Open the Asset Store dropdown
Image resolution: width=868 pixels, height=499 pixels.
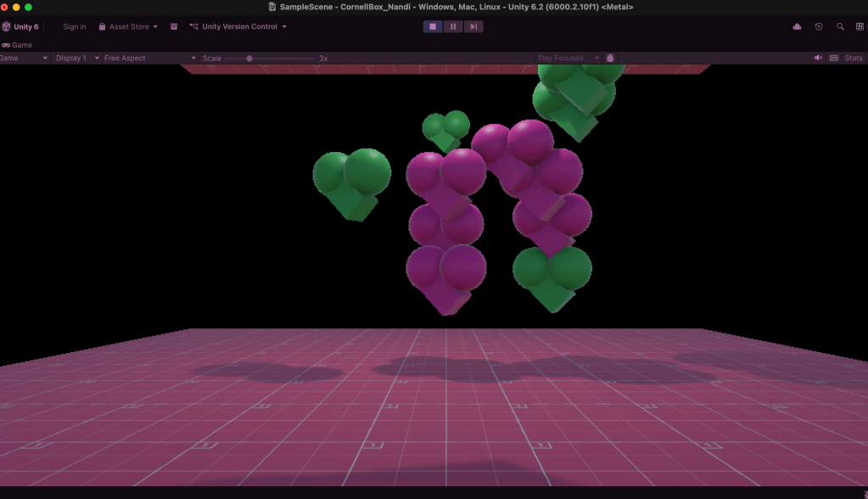tap(128, 26)
